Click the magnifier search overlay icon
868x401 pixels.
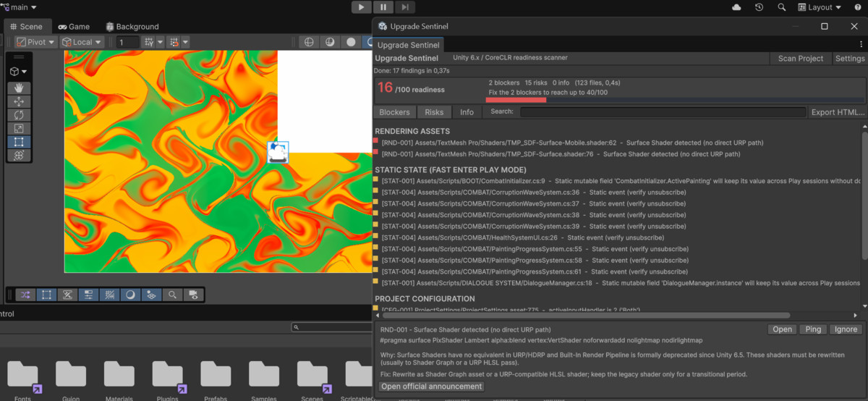tap(172, 295)
